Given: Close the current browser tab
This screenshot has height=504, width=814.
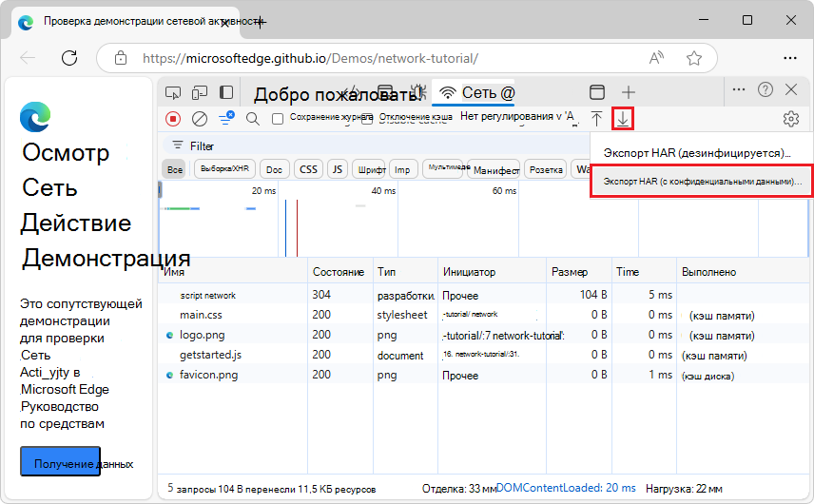Looking at the screenshot, I should pyautogui.click(x=224, y=22).
